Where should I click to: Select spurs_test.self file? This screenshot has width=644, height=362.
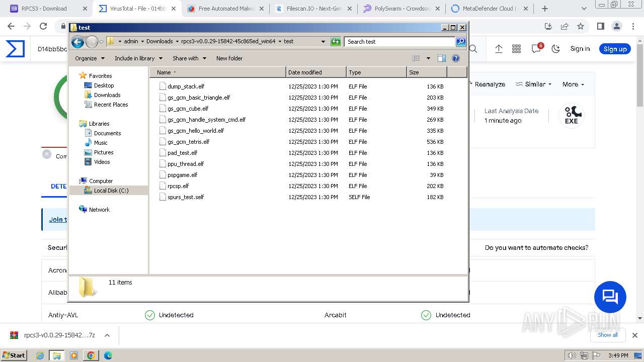pos(185,197)
